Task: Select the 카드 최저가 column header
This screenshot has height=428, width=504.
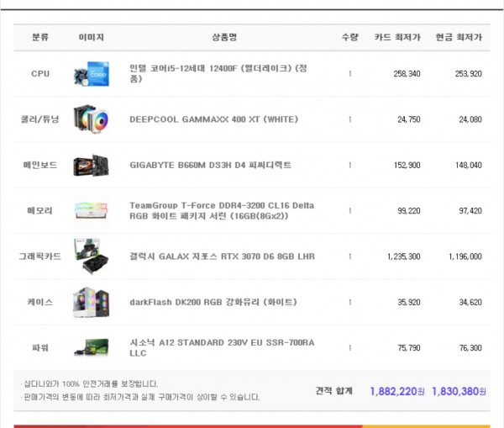Action: point(397,37)
